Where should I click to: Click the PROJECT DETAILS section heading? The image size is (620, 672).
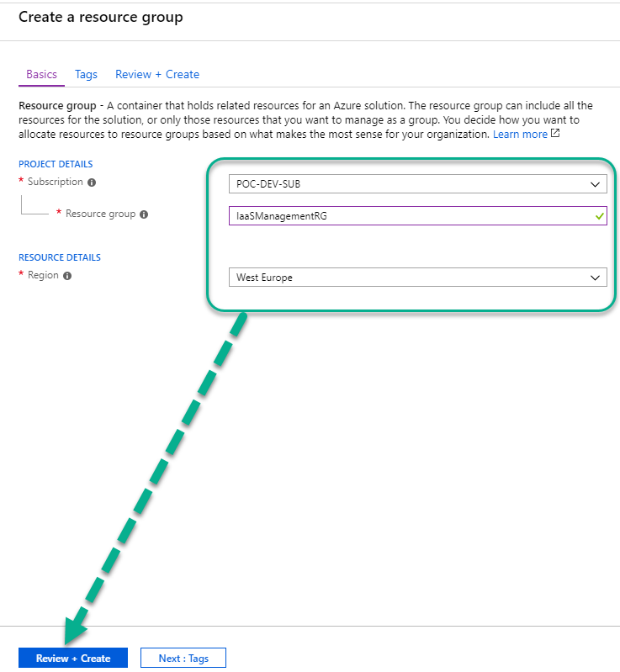pos(56,164)
